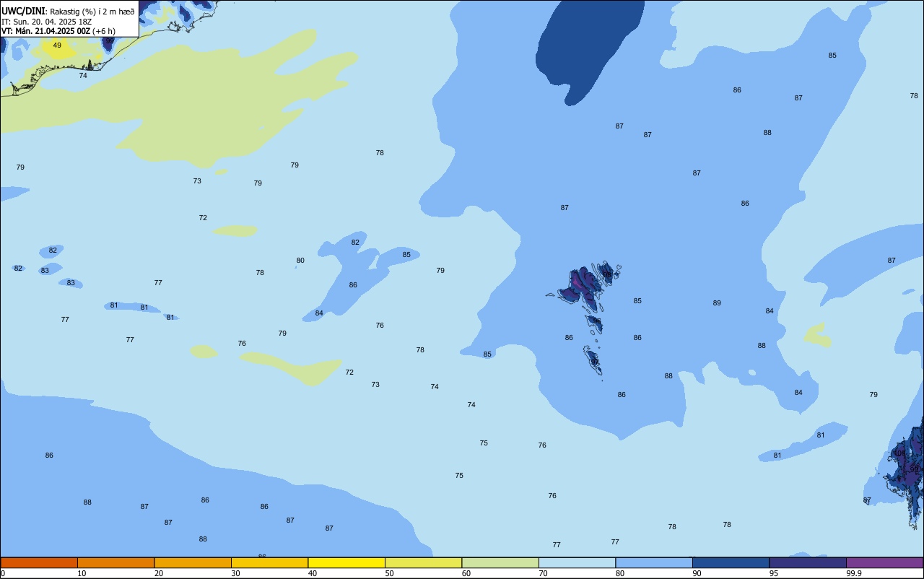Select the yellow-green 50–60 legend swatch
The image size is (924, 579).
click(423, 562)
